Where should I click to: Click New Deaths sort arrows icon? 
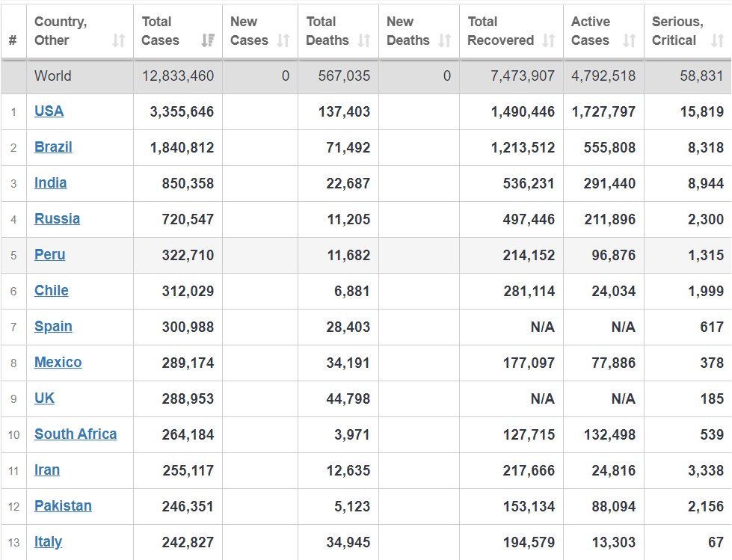click(x=445, y=40)
